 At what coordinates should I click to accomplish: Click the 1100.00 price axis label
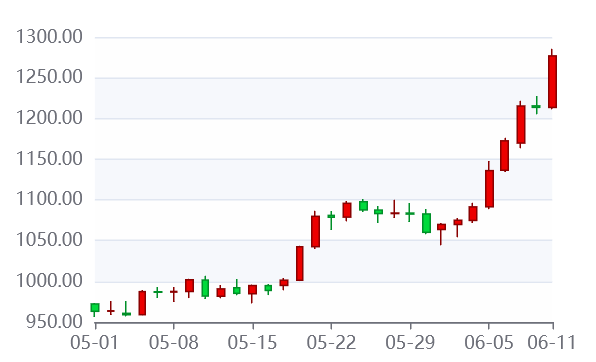pyautogui.click(x=49, y=199)
